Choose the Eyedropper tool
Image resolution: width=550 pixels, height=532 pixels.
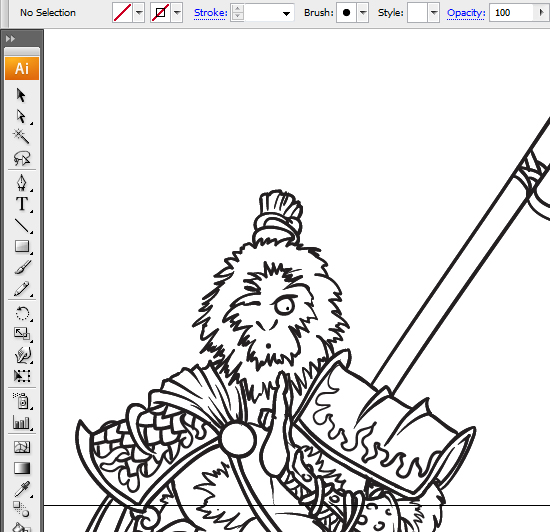pyautogui.click(x=22, y=489)
